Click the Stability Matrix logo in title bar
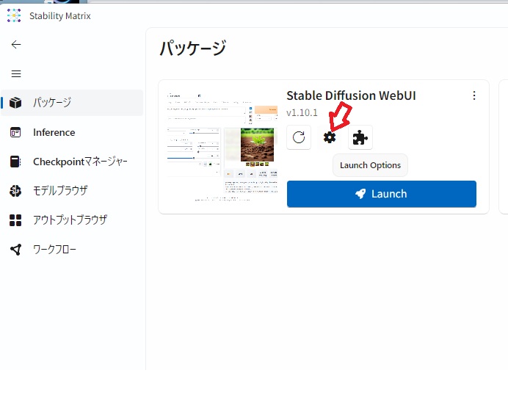The height and width of the screenshot is (420, 508). click(13, 15)
